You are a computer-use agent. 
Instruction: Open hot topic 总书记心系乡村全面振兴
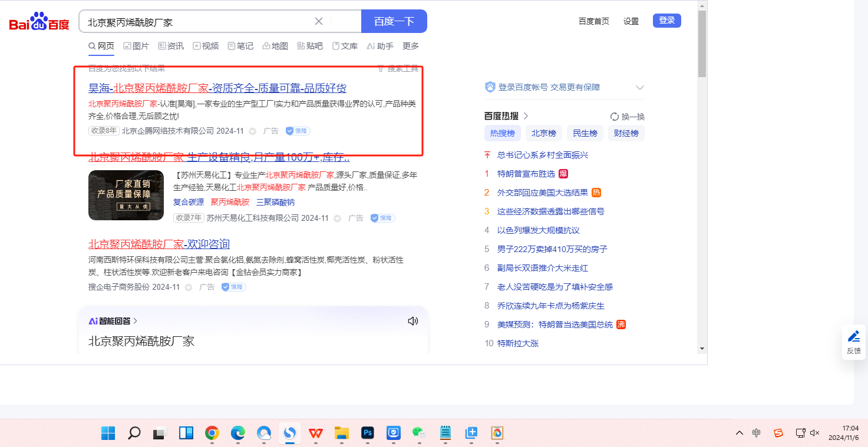(543, 155)
